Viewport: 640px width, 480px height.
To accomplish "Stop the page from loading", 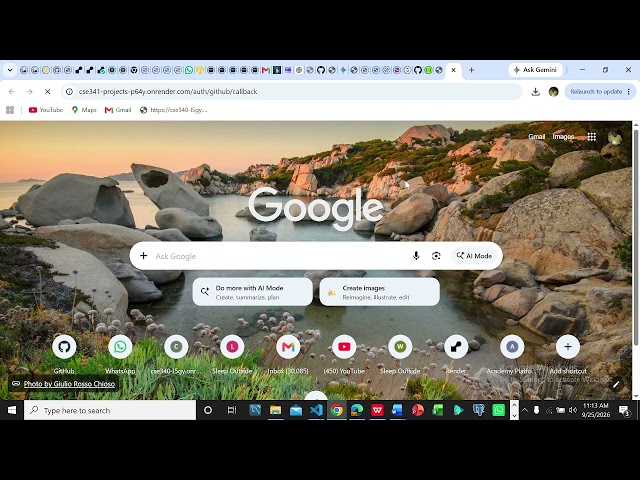I will click(x=47, y=91).
